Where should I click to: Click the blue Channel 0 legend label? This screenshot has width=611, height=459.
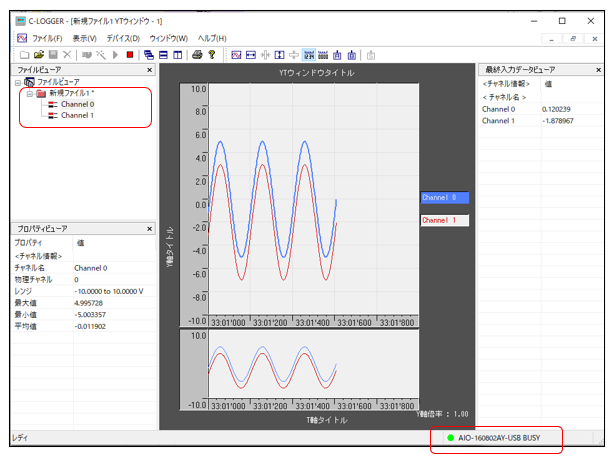tap(444, 198)
